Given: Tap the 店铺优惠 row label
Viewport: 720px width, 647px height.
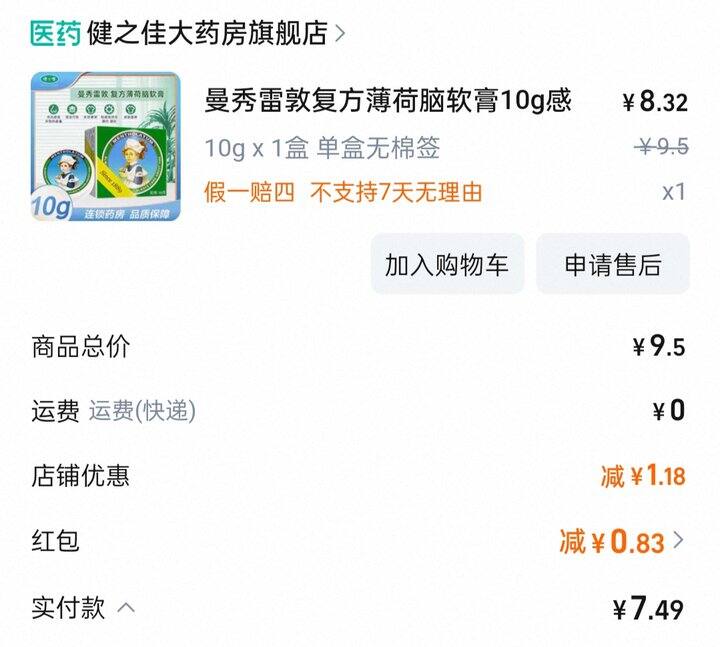Looking at the screenshot, I should click(80, 475).
